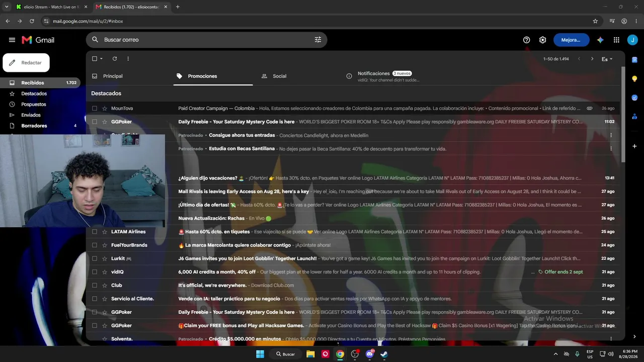Open Gmail settings gear icon
The height and width of the screenshot is (362, 644).
tap(542, 40)
